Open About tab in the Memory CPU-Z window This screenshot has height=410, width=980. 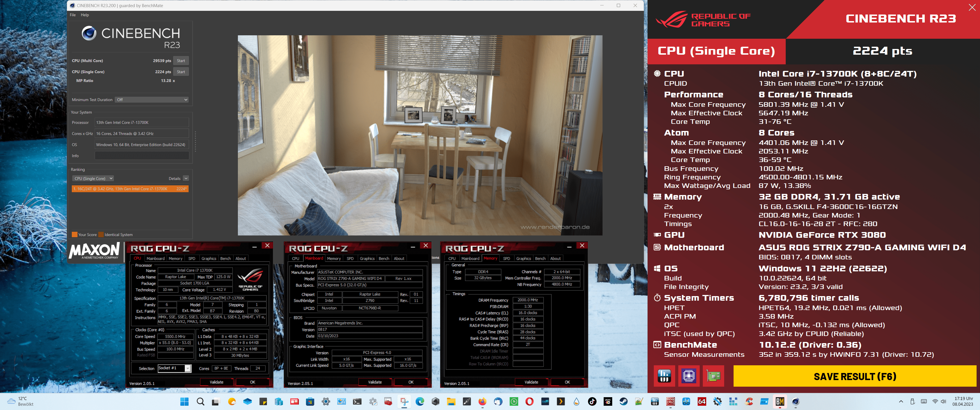point(555,258)
